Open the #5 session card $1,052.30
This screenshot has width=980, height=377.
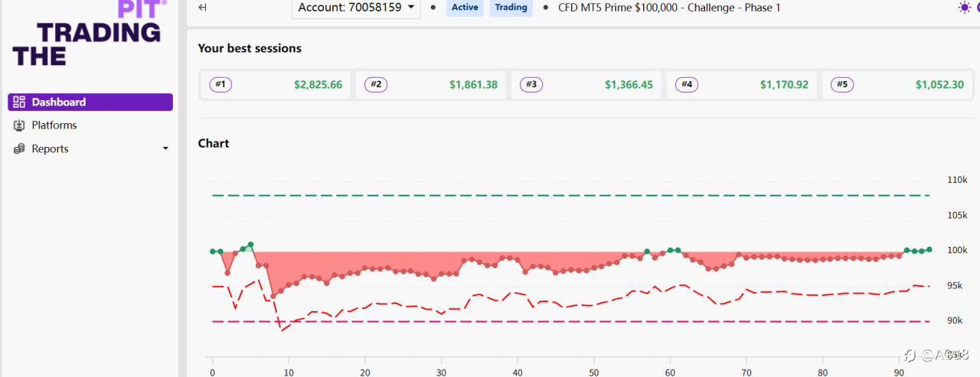[897, 85]
